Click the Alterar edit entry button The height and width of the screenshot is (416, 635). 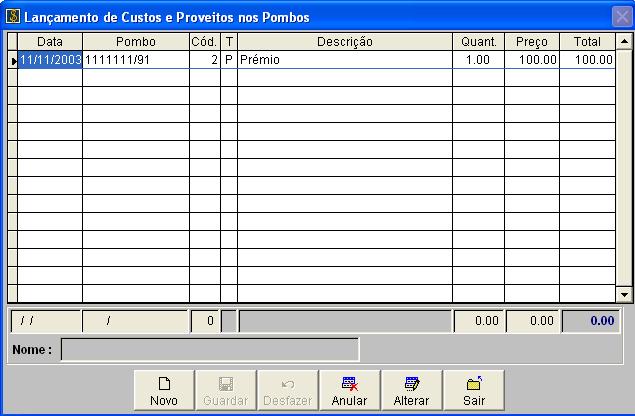click(x=411, y=390)
